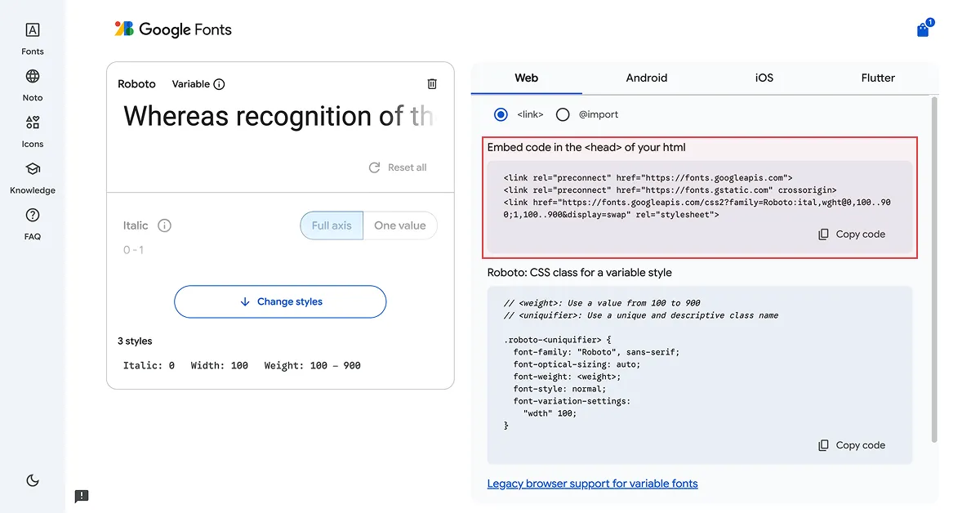Image resolution: width=980 pixels, height=513 pixels.
Task: Open the selected fonts shopping bag
Action: tap(923, 30)
